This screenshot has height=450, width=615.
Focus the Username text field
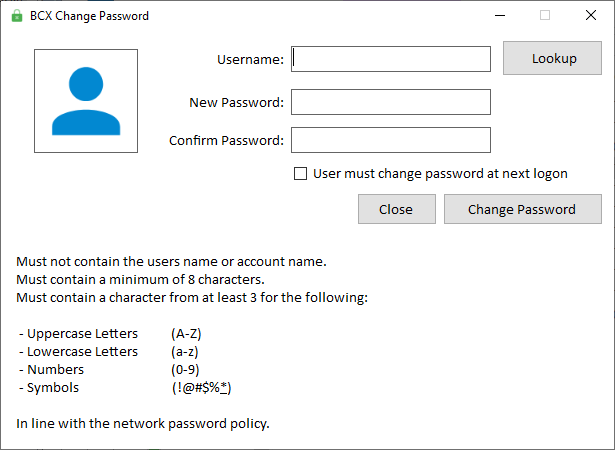coord(390,59)
